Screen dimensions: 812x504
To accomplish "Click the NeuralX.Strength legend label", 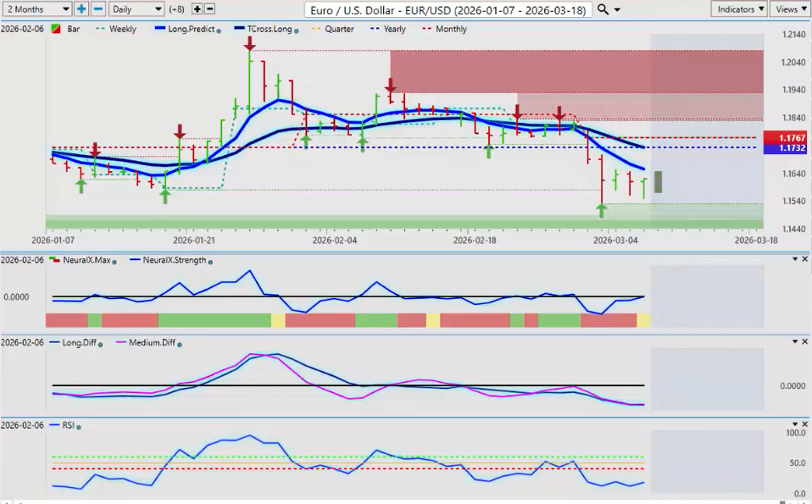I will tap(175, 260).
